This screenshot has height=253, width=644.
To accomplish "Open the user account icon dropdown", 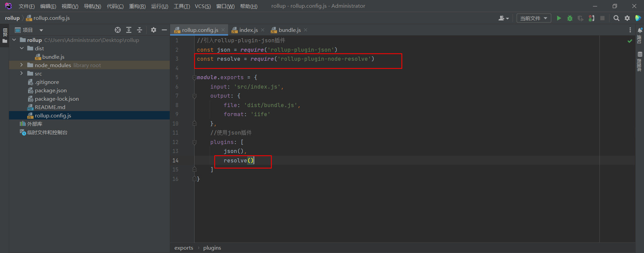I will (x=503, y=18).
